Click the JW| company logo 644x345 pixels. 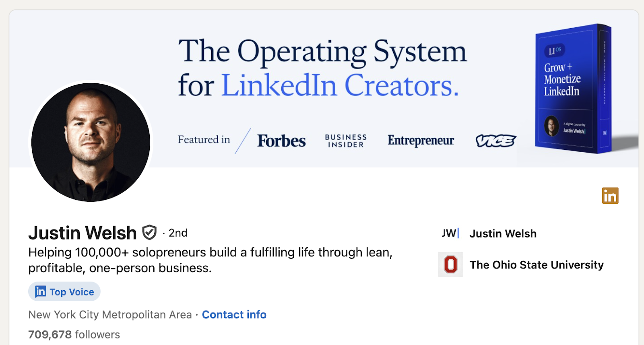[x=450, y=233]
